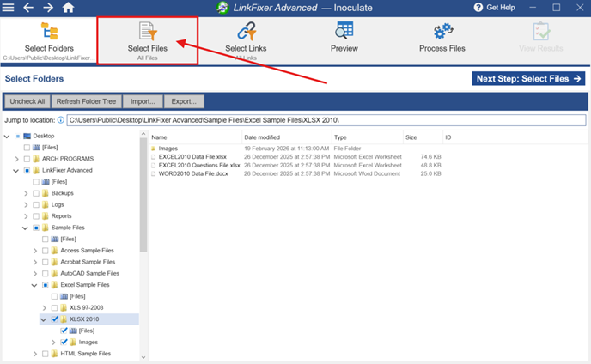Go back with the left arrow icon
591x364 pixels.
[28, 8]
